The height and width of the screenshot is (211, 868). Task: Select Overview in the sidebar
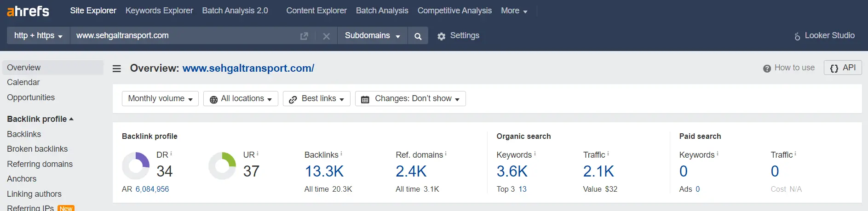[53, 68]
